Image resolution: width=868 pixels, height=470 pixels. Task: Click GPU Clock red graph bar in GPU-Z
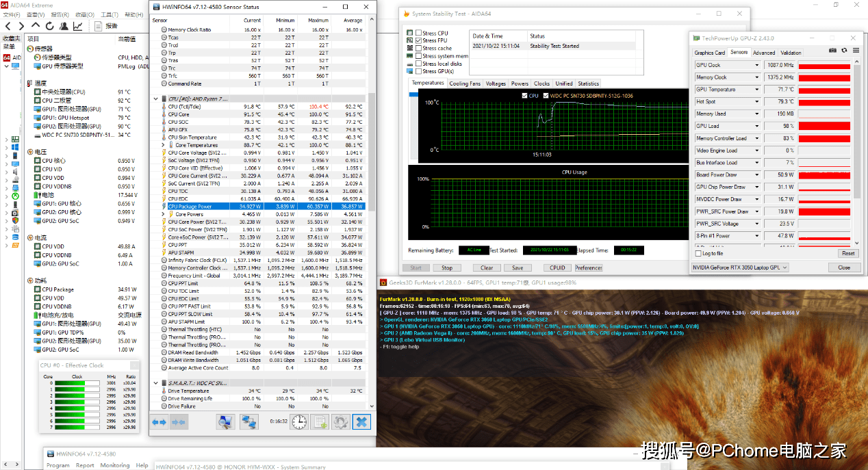(x=824, y=66)
